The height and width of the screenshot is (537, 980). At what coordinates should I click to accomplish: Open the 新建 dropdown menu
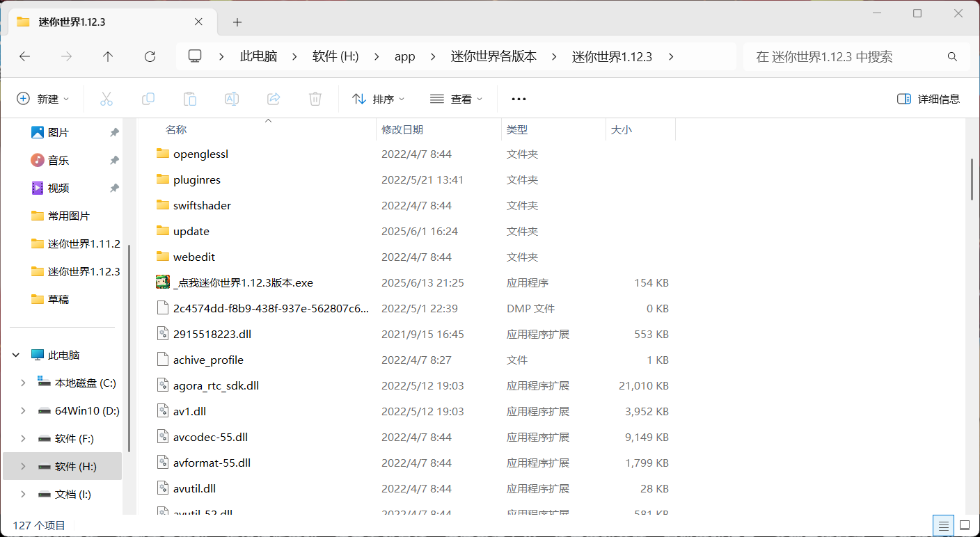click(x=43, y=99)
